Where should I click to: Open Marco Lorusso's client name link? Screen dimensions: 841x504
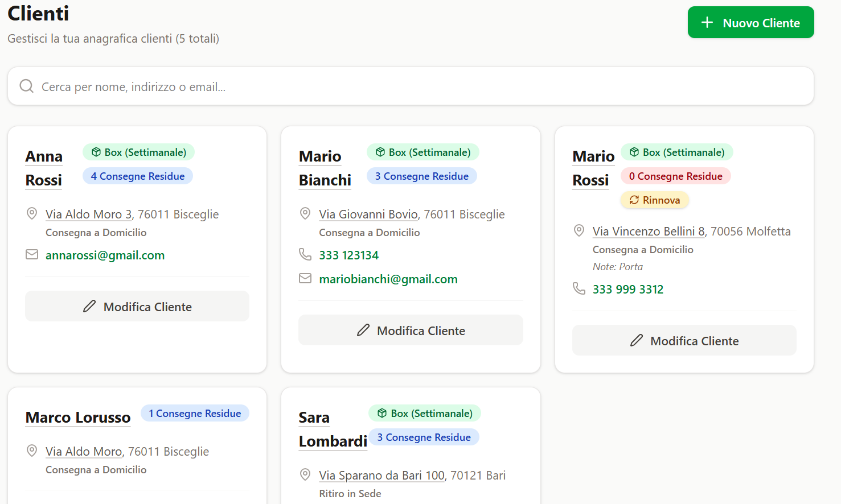point(78,417)
